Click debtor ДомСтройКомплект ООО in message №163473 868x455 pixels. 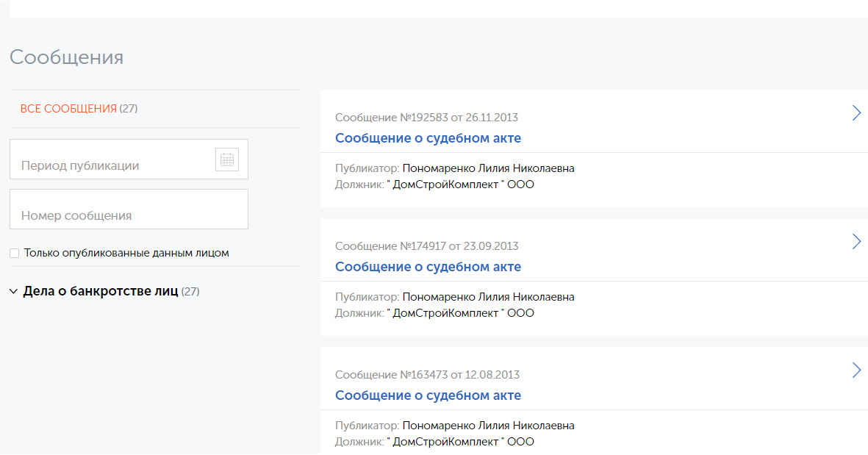[461, 442]
